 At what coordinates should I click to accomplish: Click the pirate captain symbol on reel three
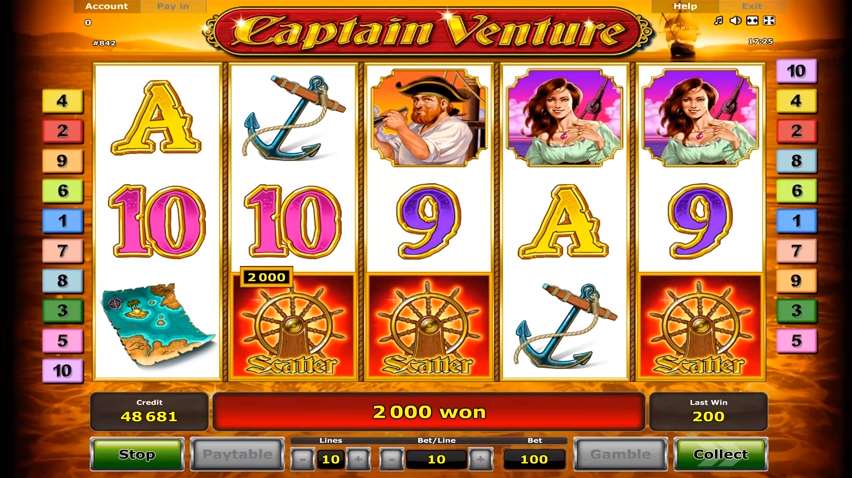(x=429, y=117)
